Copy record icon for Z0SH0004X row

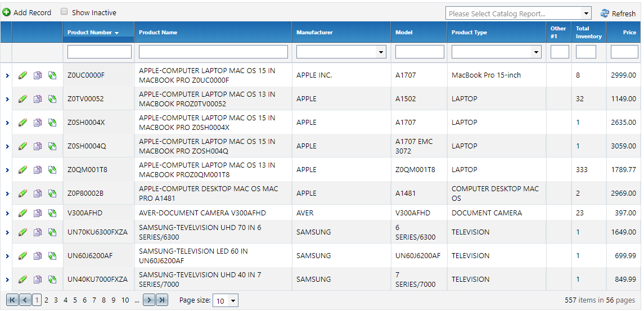[x=37, y=123]
